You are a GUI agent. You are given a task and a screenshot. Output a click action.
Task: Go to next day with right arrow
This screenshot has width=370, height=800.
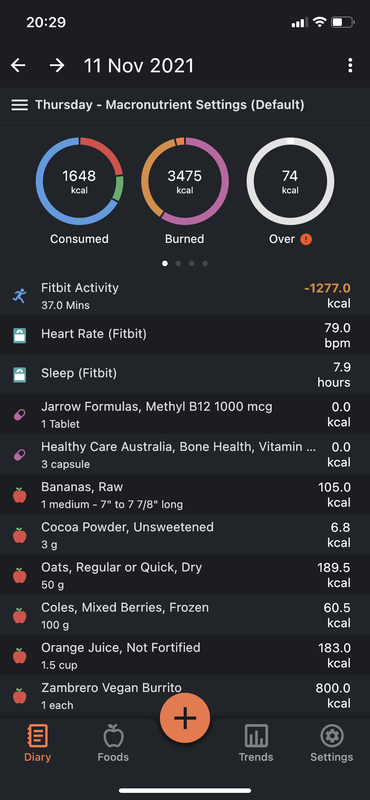point(57,65)
